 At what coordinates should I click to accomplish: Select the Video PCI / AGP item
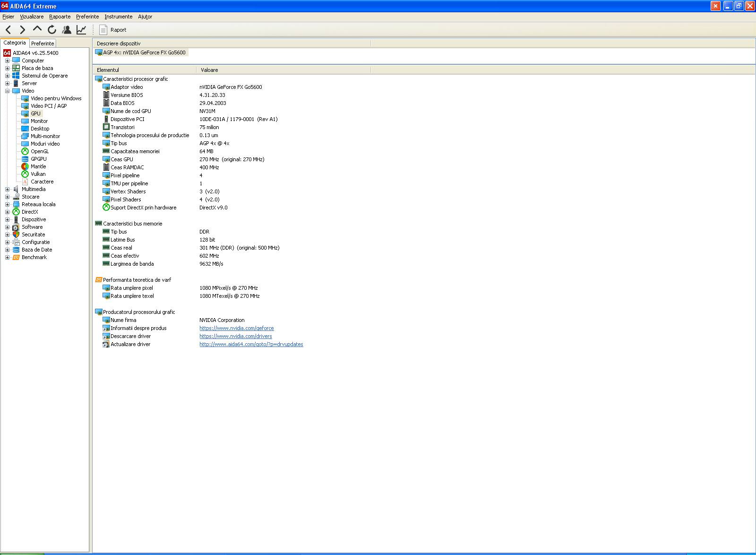pyautogui.click(x=49, y=106)
